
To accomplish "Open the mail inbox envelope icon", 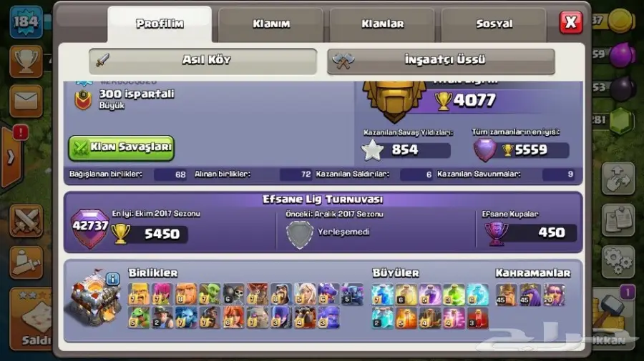I will tap(26, 101).
